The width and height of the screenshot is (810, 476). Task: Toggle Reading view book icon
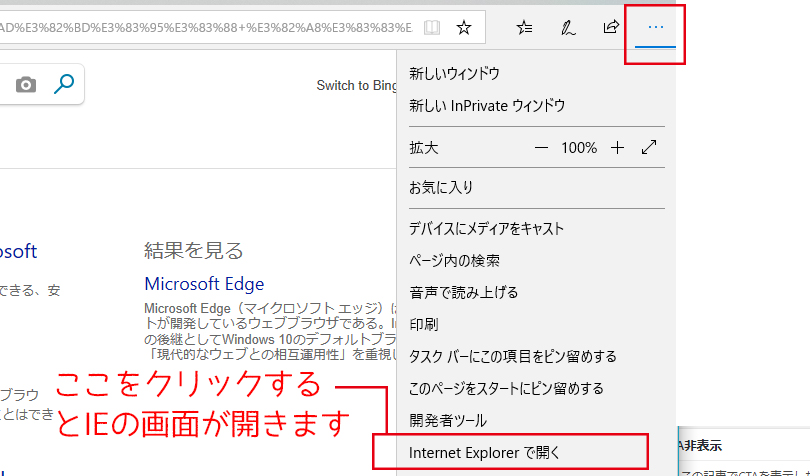pyautogui.click(x=431, y=27)
